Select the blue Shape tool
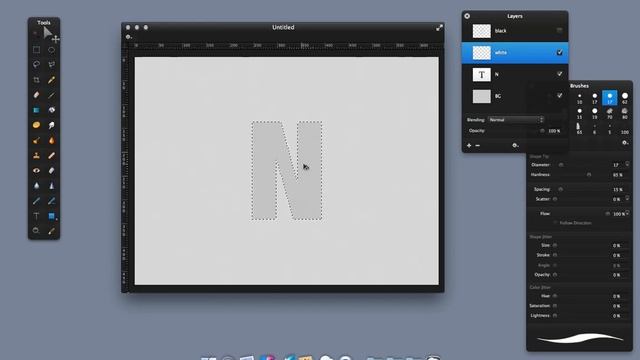The image size is (640, 360). (x=51, y=216)
